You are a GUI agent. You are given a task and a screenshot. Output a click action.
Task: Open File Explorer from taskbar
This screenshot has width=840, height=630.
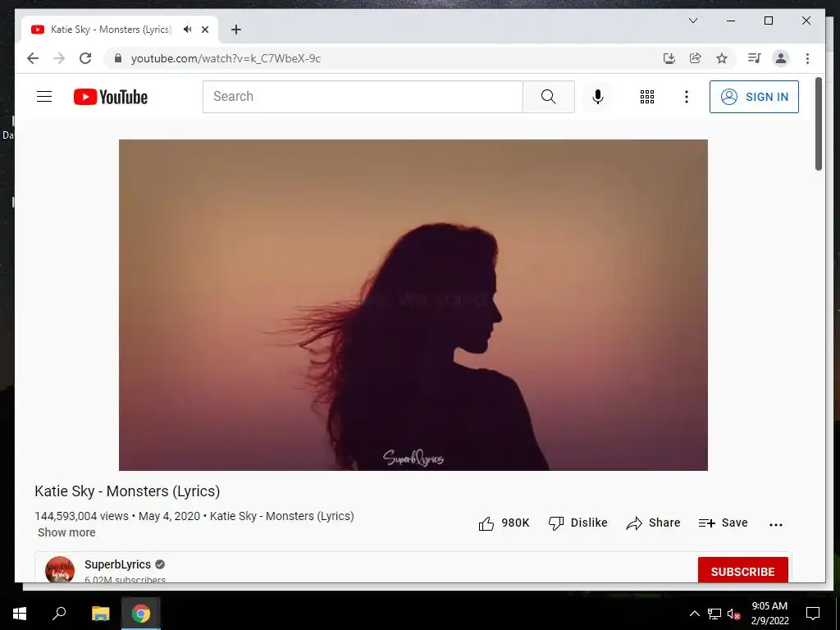click(x=100, y=614)
